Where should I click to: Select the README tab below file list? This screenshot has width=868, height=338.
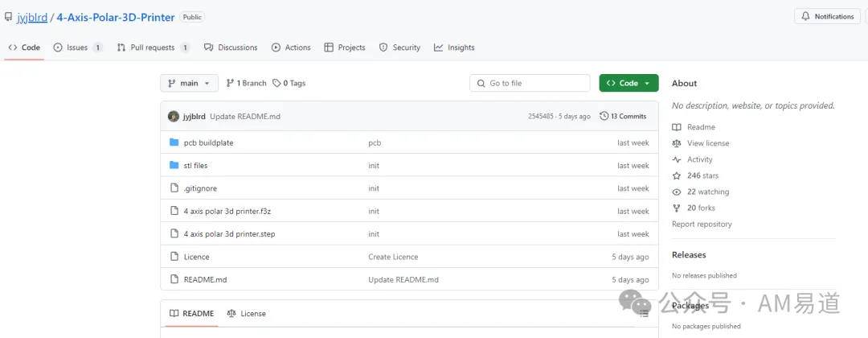click(x=191, y=314)
